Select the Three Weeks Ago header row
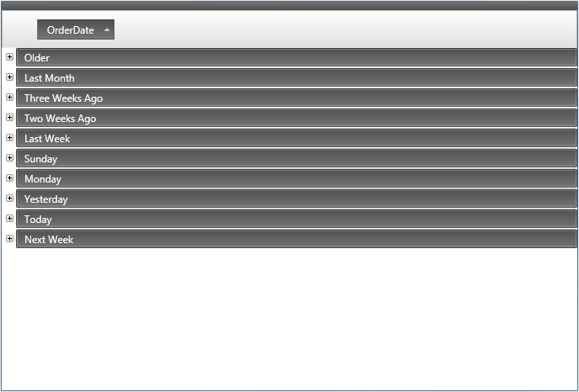 (x=296, y=98)
